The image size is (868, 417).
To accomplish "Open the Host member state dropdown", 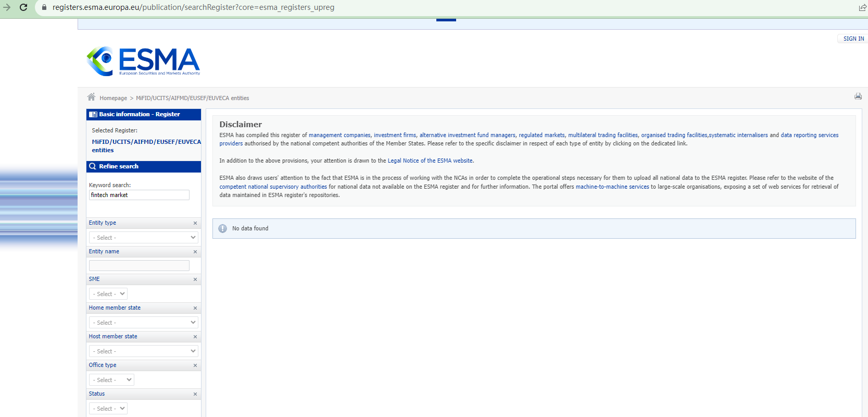I will pos(144,351).
